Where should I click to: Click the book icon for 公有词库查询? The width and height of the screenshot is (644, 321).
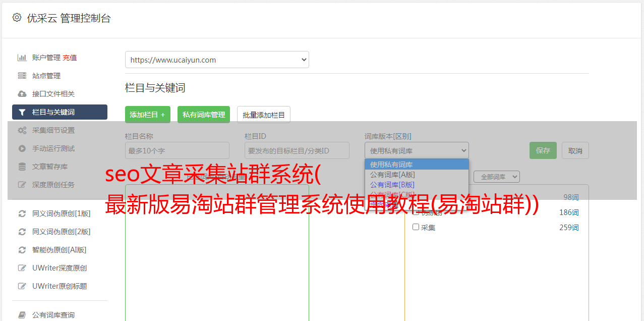coord(22,315)
